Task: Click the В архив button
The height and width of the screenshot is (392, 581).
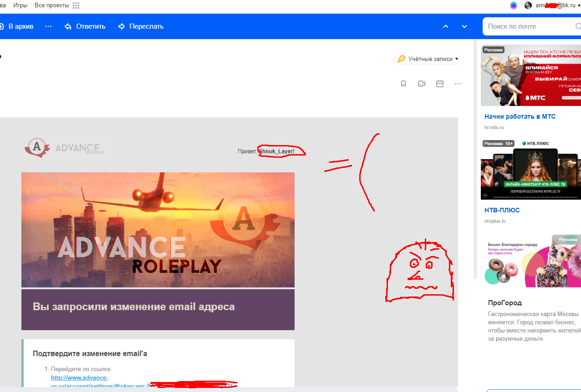Action: (x=16, y=26)
